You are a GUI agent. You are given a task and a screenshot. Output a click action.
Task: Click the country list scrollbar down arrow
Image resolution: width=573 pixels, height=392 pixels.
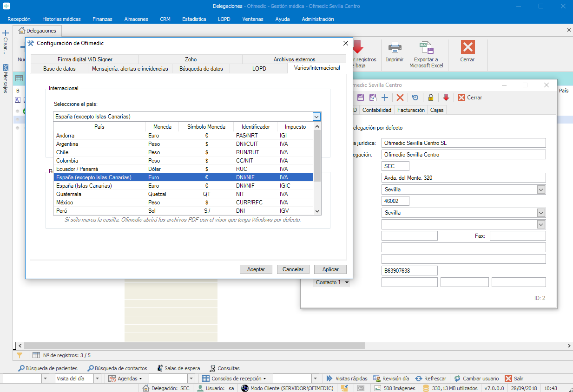tap(317, 211)
